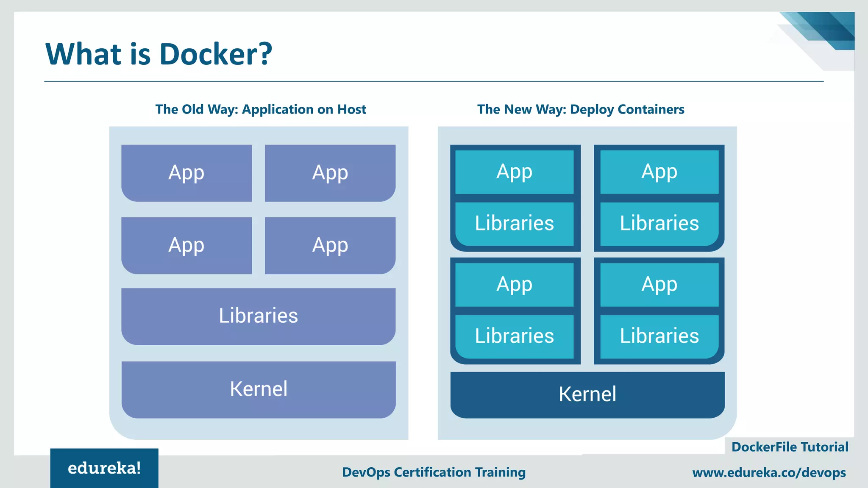Screen dimensions: 868x488
Task: Click the What is Docker? title
Action: pos(159,54)
